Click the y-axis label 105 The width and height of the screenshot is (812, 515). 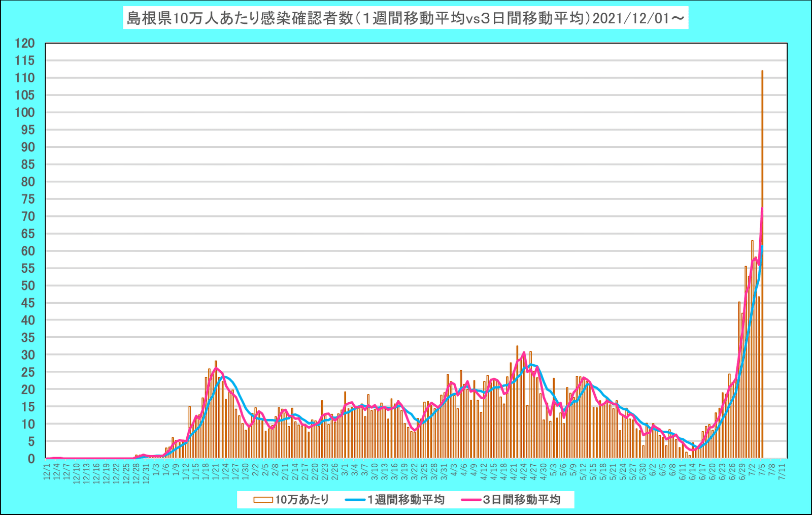pos(25,95)
